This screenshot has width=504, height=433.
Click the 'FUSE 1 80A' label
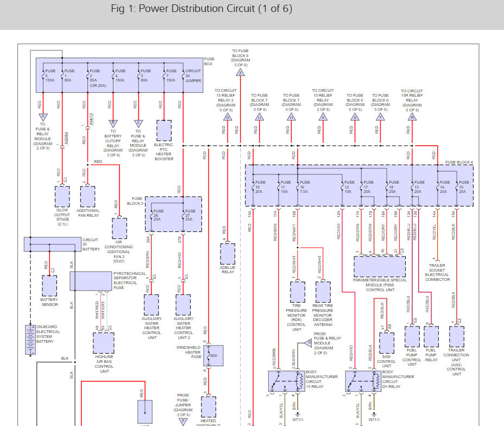pyautogui.click(x=69, y=76)
